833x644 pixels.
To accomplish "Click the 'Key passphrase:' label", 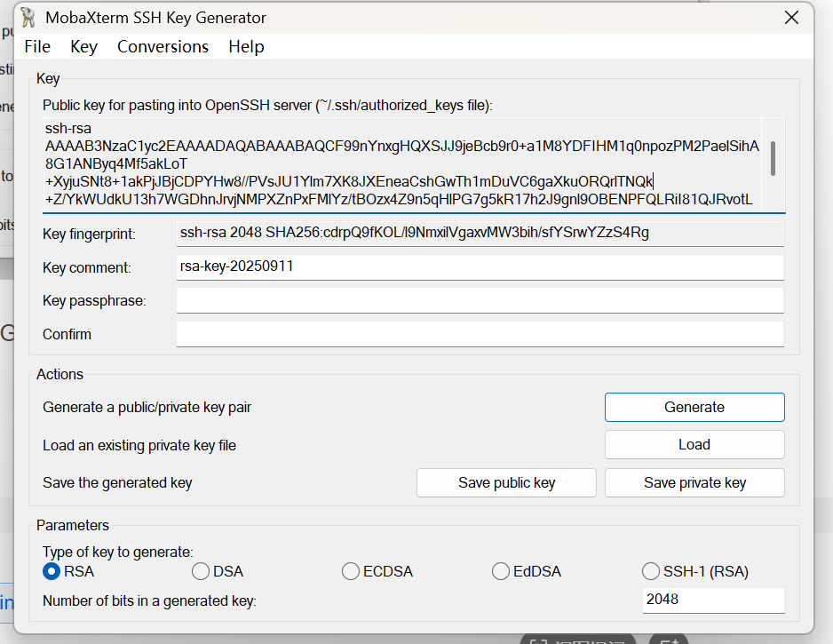I will tap(94, 301).
